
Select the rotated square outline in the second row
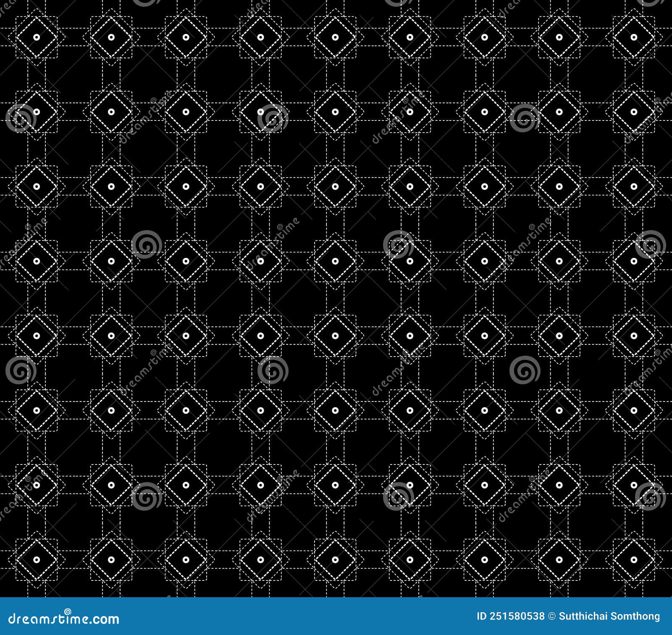coord(112,111)
